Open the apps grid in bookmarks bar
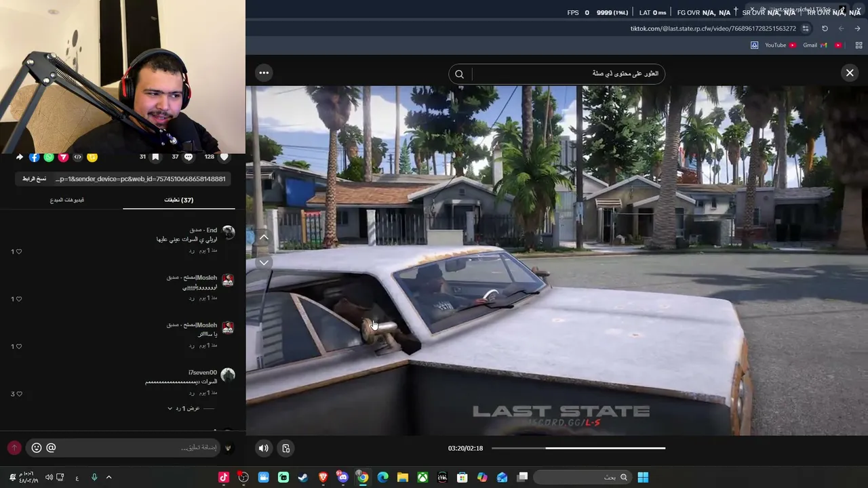Viewport: 868px width, 488px height. [x=859, y=45]
